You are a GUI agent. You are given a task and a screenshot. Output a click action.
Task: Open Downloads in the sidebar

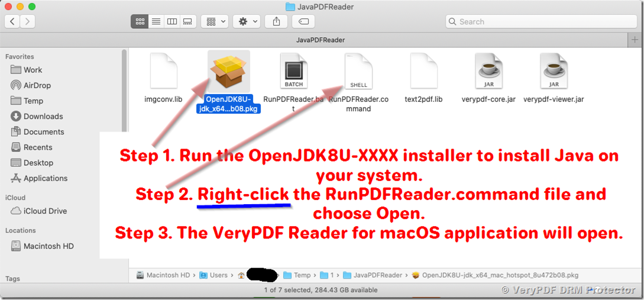pos(43,117)
